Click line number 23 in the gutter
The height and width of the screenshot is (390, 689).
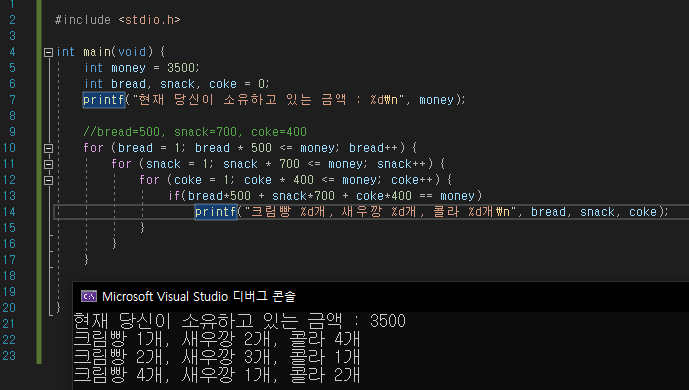(9, 355)
